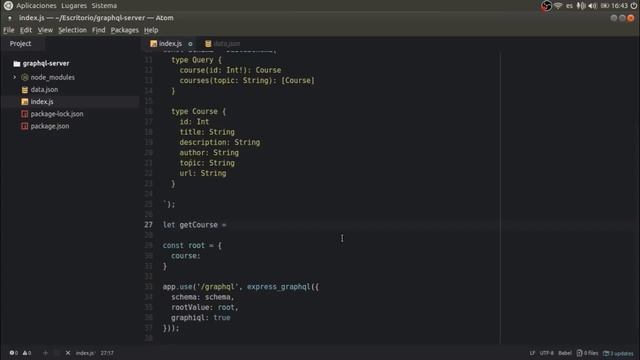Click line number 27 in the gutter

[x=148, y=225]
